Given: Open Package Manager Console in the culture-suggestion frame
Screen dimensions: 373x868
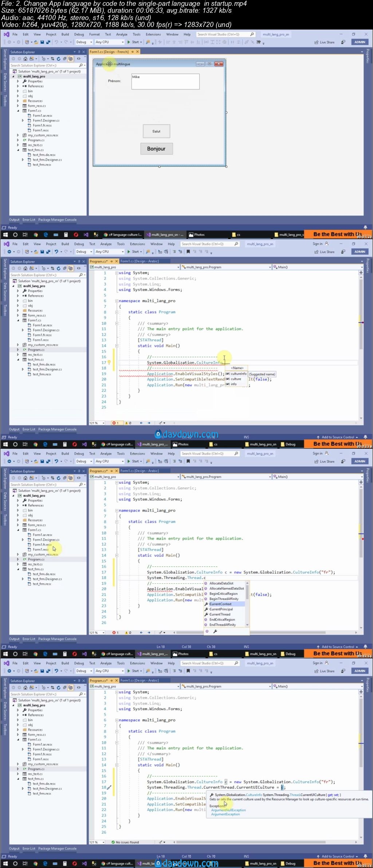Looking at the screenshot, I should point(57,429).
